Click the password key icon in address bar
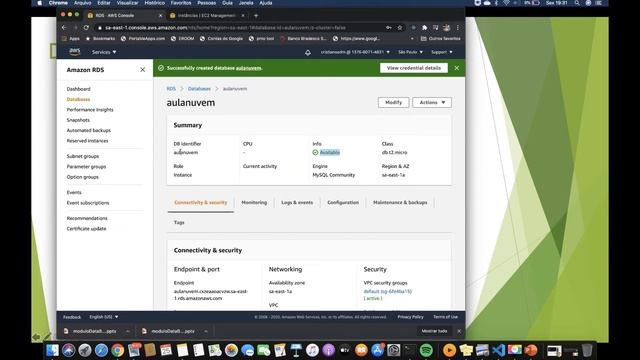Viewport: 640px width, 360px height. tap(389, 27)
